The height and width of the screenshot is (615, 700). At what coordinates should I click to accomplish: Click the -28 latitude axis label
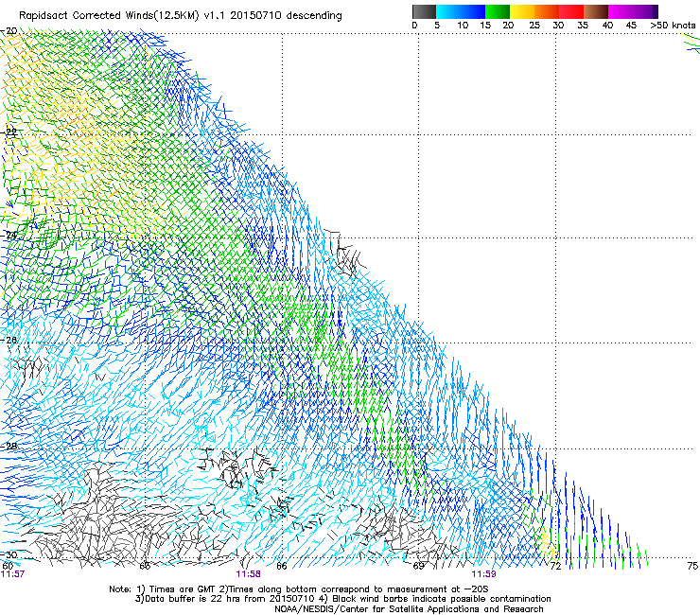[x=9, y=447]
